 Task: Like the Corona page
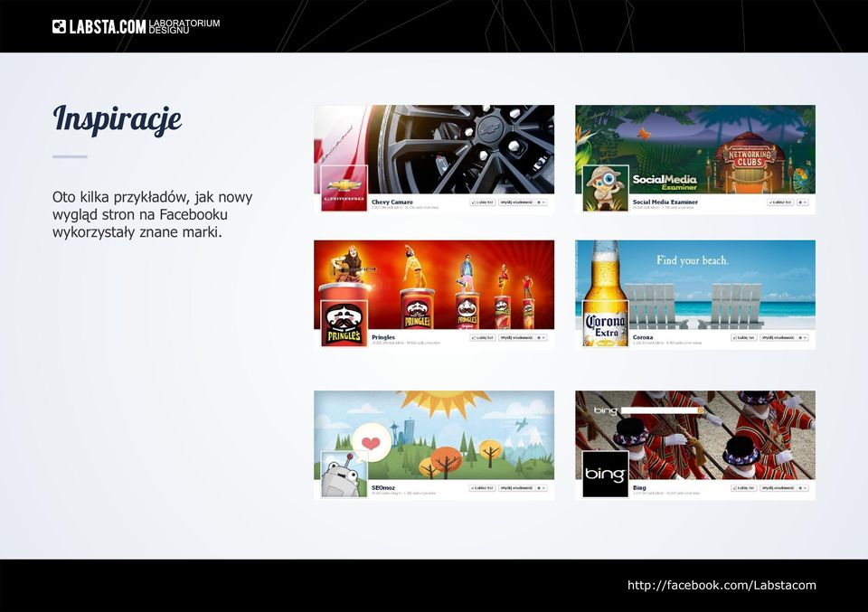(743, 337)
